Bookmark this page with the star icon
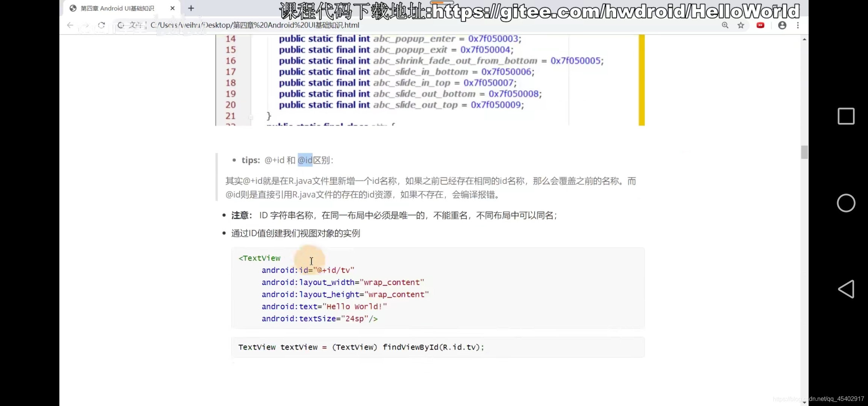868x406 pixels. (x=741, y=25)
